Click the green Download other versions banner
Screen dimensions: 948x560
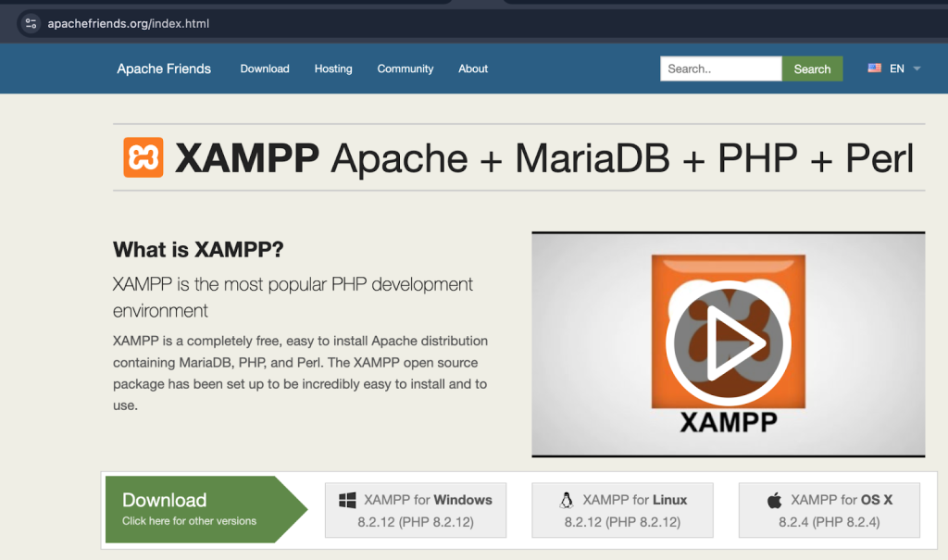tap(206, 509)
